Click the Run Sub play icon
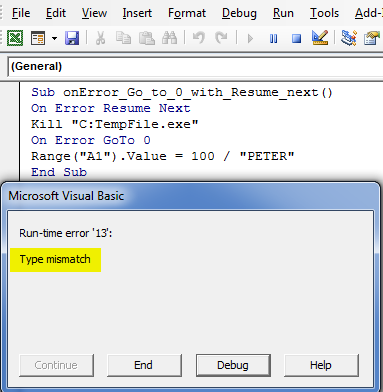 tap(250, 39)
